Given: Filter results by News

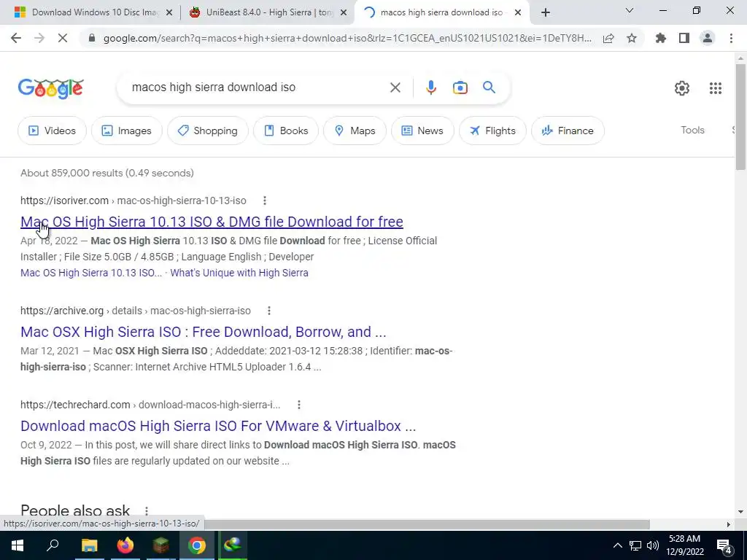Looking at the screenshot, I should tap(422, 131).
